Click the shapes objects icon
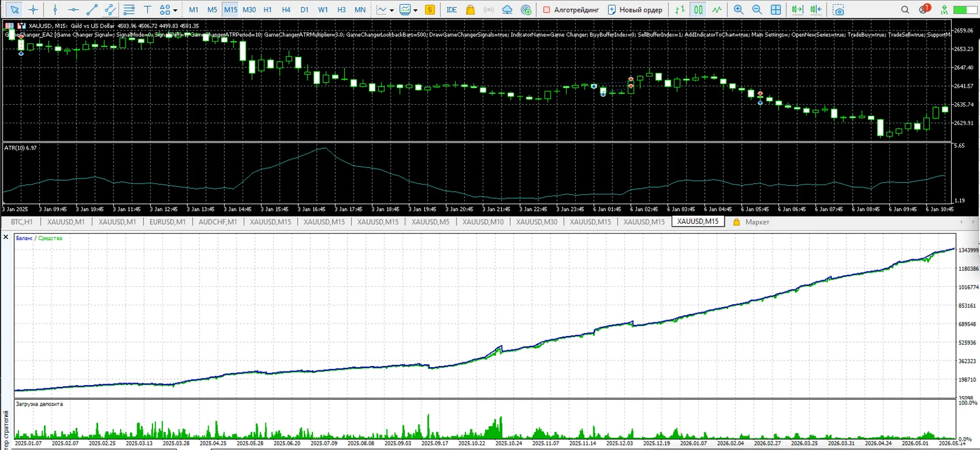This screenshot has width=980, height=450. [x=165, y=10]
